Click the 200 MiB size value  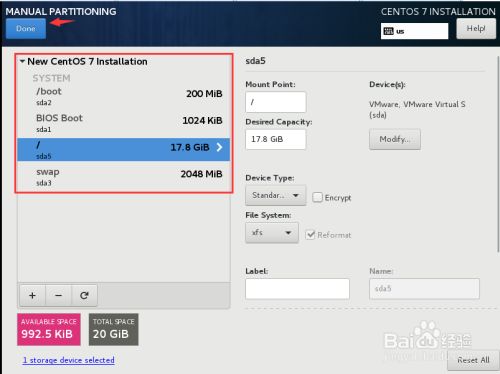coord(204,94)
